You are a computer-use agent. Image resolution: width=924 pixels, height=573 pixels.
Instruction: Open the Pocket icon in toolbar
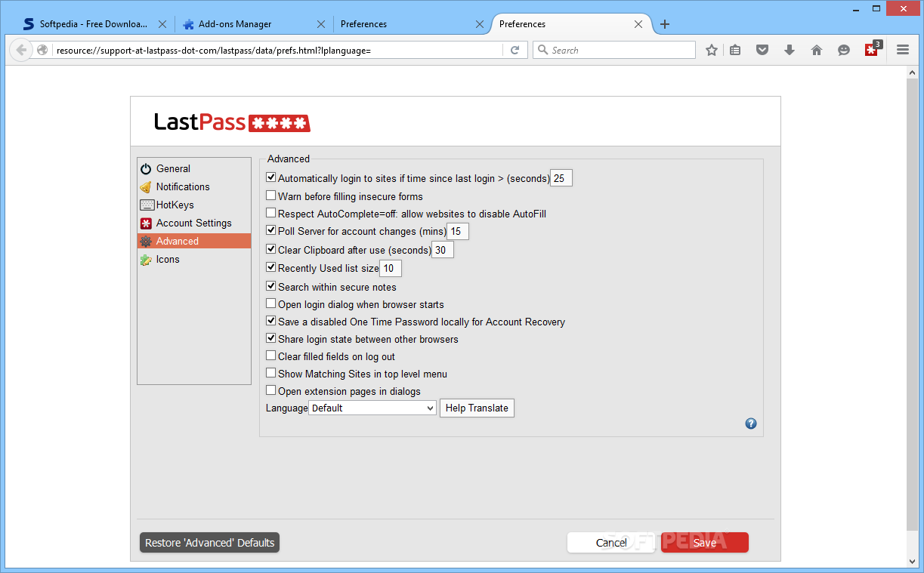[762, 50]
